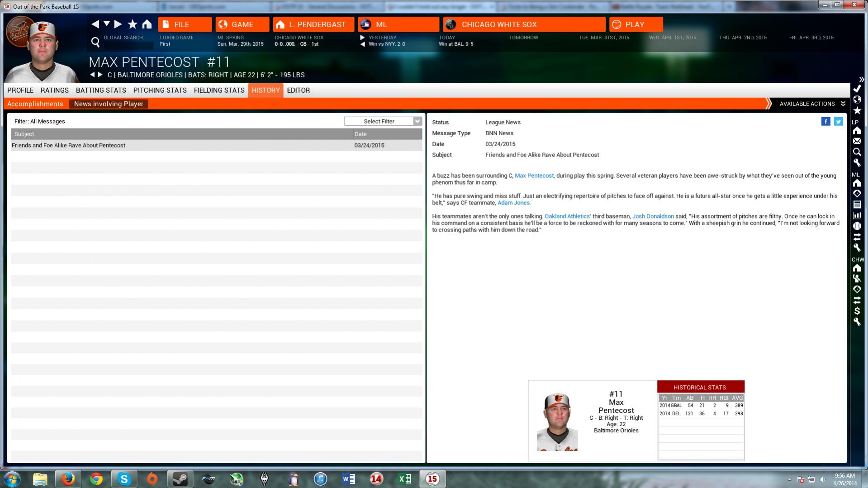Open the EDITOR tab
This screenshot has width=868, height=488.
coord(299,90)
